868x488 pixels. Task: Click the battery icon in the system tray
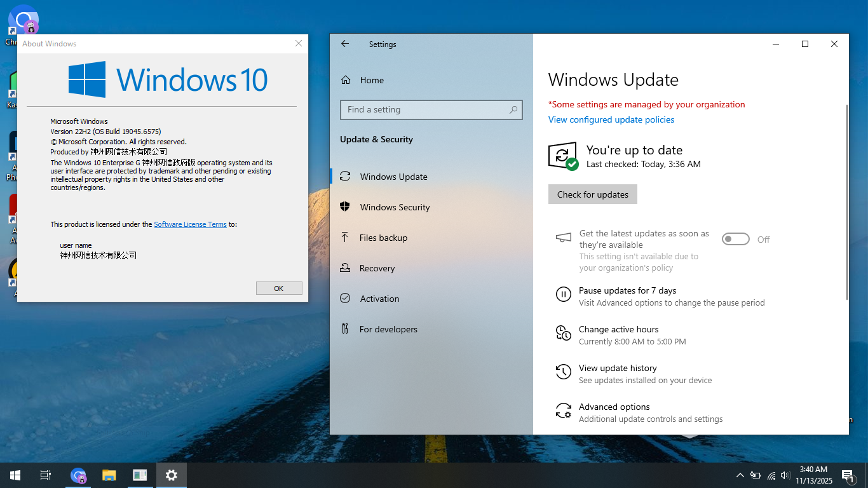pyautogui.click(x=756, y=475)
